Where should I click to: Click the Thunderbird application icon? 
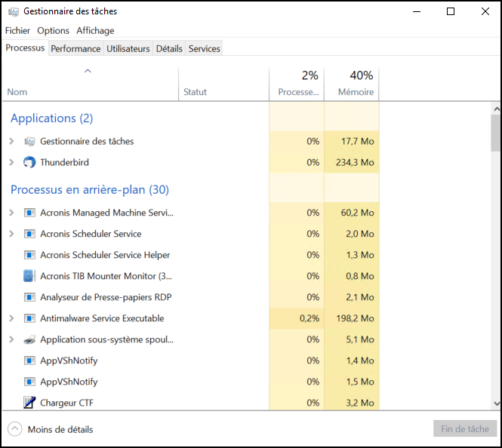click(x=29, y=162)
